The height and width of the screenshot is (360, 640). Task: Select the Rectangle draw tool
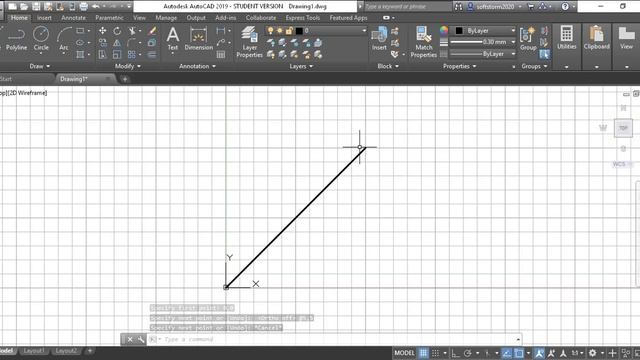click(80, 31)
